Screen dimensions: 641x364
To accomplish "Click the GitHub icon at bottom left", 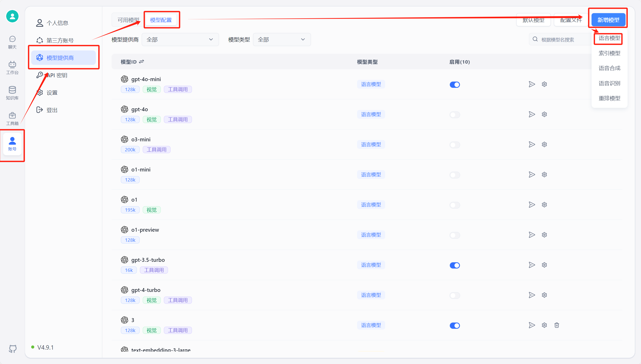I will pyautogui.click(x=13, y=349).
